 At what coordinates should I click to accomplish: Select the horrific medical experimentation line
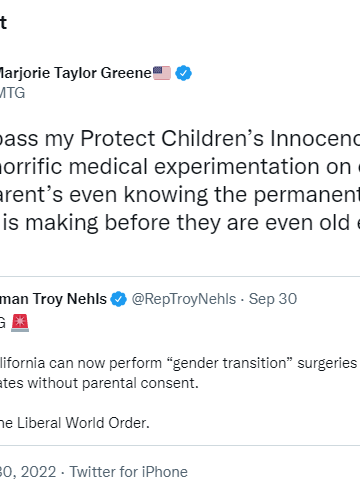pos(180,167)
